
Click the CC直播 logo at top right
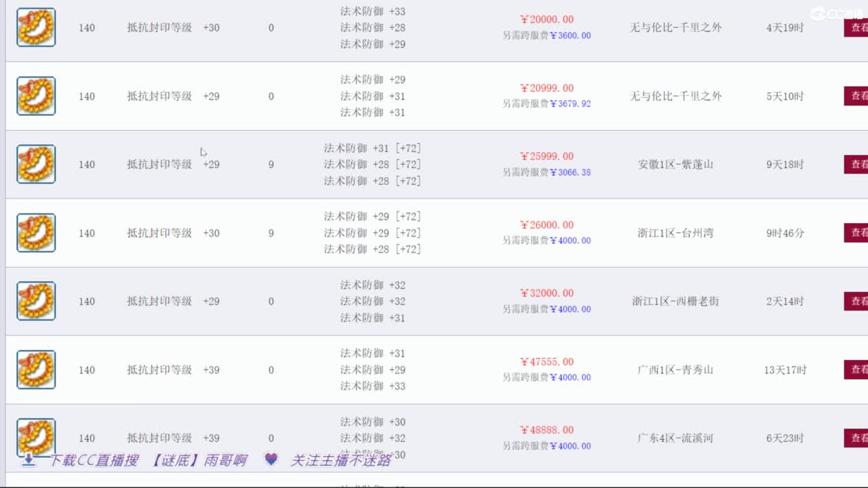(837, 14)
